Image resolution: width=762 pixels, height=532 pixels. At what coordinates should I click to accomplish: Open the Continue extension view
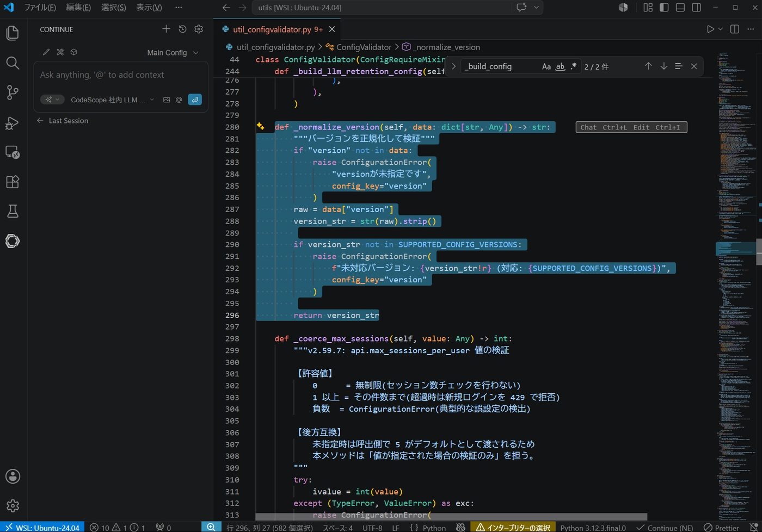point(13,241)
